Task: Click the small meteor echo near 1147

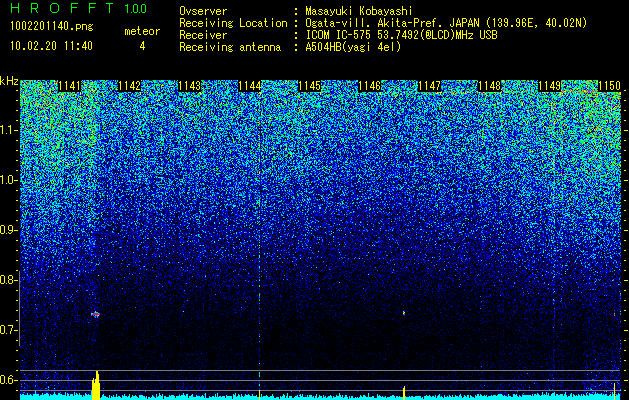Action: (404, 313)
